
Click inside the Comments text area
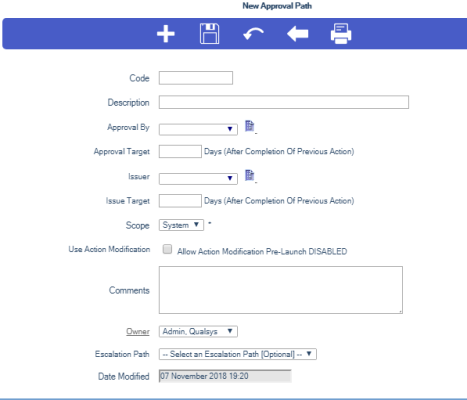(x=281, y=290)
